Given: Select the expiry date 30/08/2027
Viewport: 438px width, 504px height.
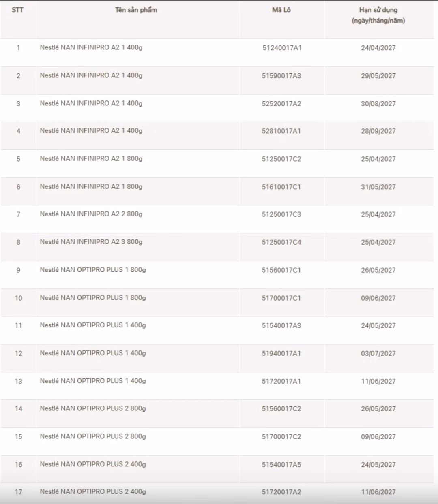Looking at the screenshot, I should (378, 104).
